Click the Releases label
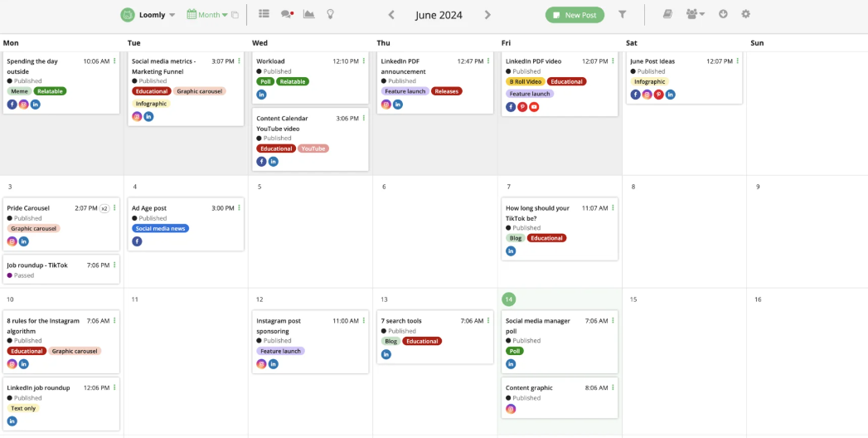This screenshot has width=868, height=438. click(447, 90)
